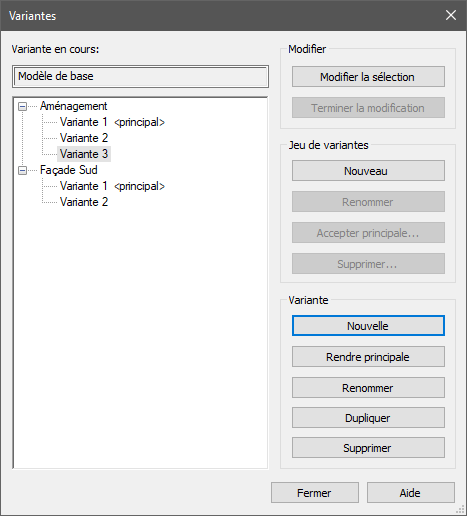Viewport: 467px width, 516px height.
Task: Select the Façade Sud variant set
Action: pyautogui.click(x=69, y=170)
